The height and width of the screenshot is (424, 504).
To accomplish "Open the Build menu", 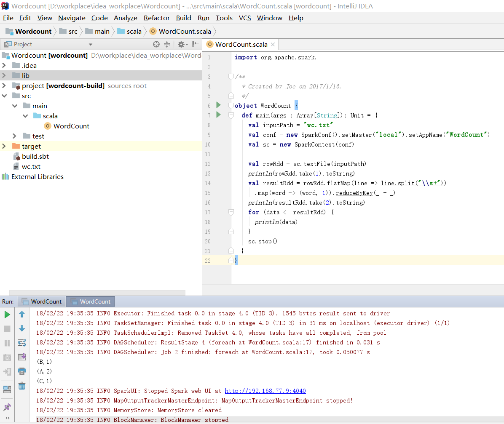I will pos(184,18).
